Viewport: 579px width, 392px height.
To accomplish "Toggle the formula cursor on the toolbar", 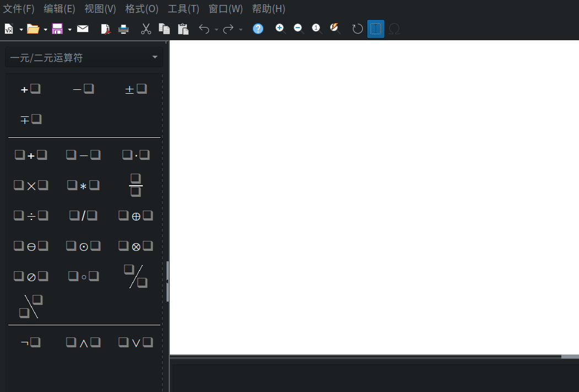I will click(376, 29).
